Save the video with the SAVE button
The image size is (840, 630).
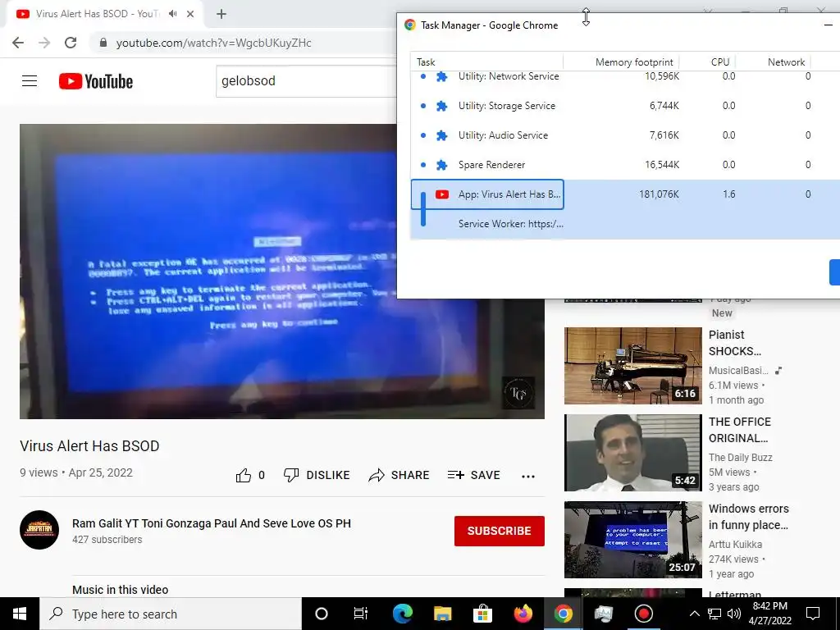click(474, 475)
